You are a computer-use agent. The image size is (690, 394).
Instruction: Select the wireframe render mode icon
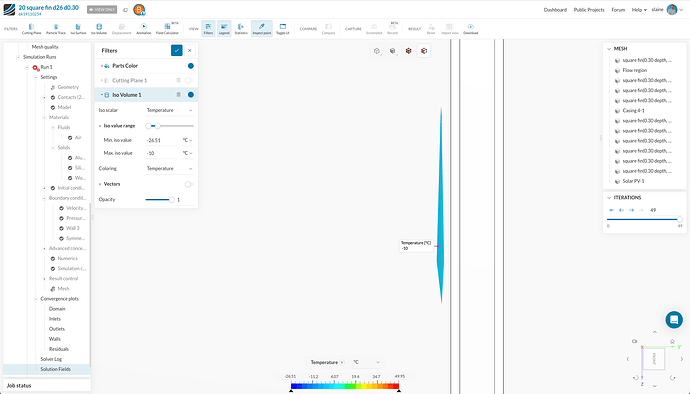click(x=377, y=51)
